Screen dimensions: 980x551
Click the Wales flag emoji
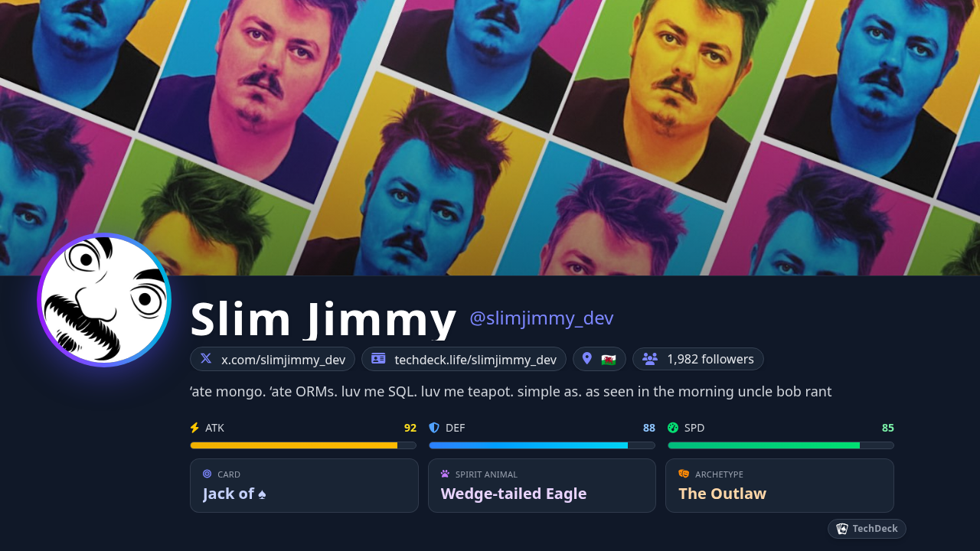click(609, 360)
